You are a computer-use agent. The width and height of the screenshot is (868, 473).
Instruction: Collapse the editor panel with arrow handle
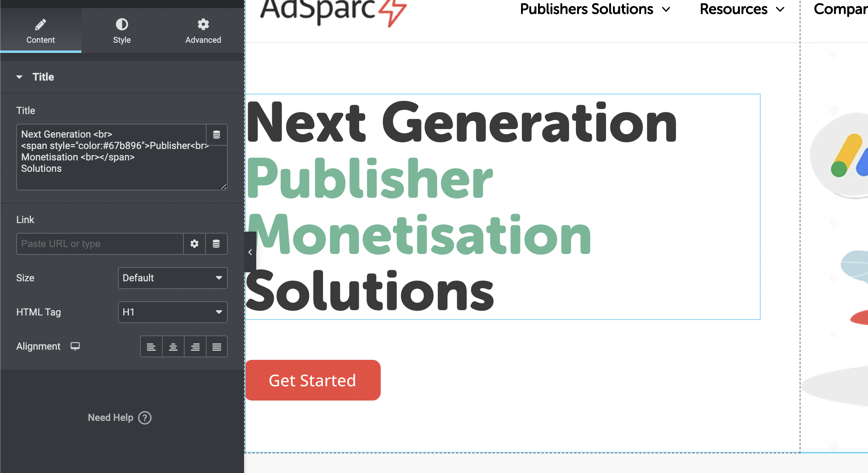pyautogui.click(x=250, y=252)
